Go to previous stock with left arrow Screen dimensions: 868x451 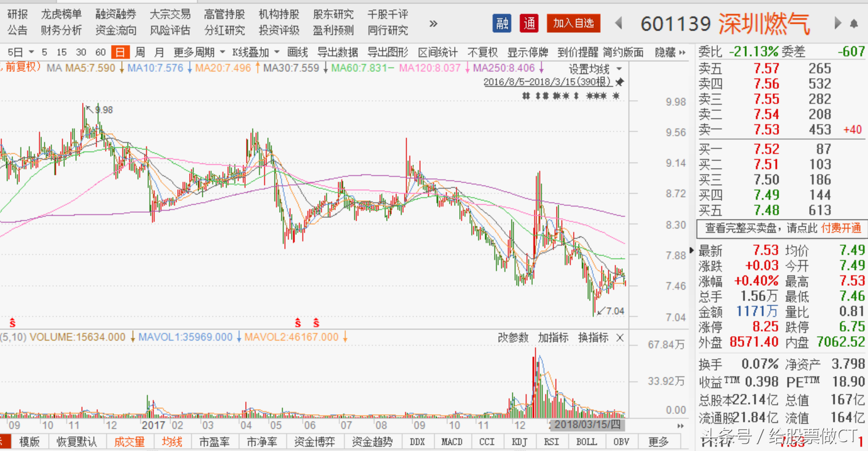click(618, 23)
